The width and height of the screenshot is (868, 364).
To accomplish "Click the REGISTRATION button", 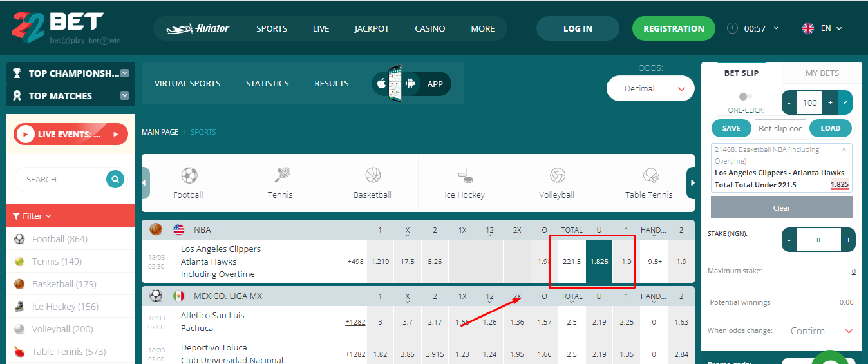I will 674,28.
